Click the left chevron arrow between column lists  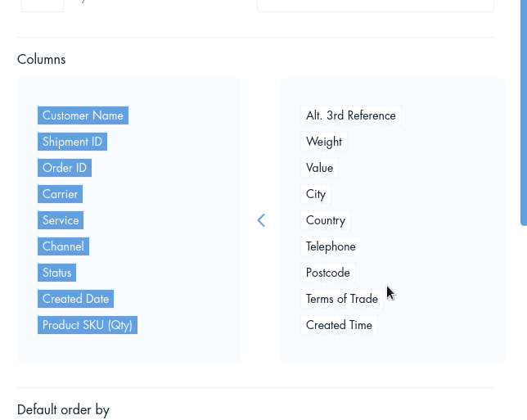261,220
